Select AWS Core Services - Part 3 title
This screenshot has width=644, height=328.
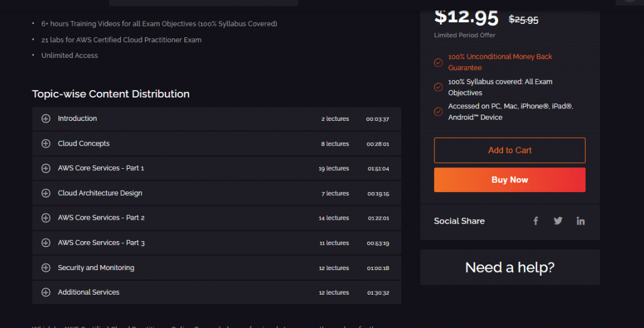click(101, 242)
